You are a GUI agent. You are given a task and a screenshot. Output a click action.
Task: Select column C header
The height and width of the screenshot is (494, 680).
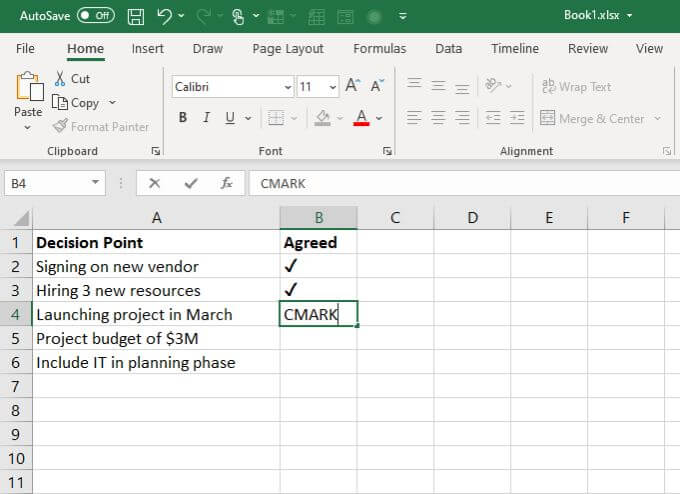pyautogui.click(x=395, y=218)
